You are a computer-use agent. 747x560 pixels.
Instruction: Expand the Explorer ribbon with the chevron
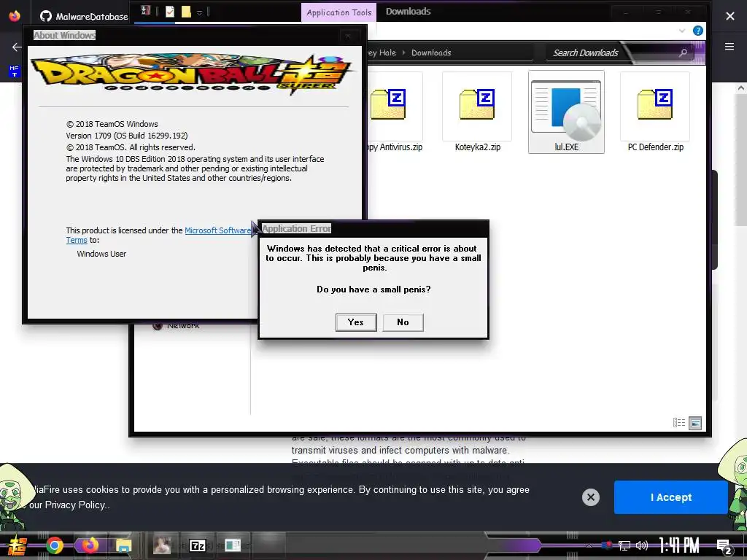(x=682, y=31)
